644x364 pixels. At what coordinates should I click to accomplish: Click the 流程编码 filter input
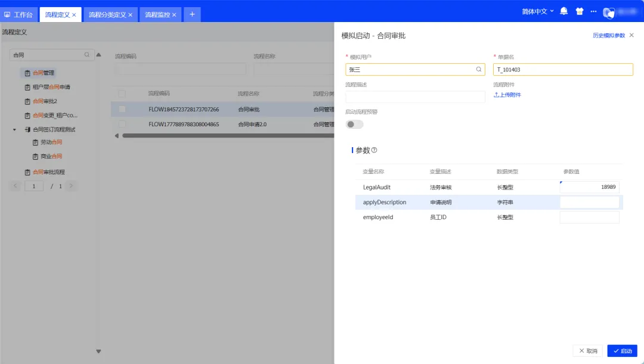[181, 69]
